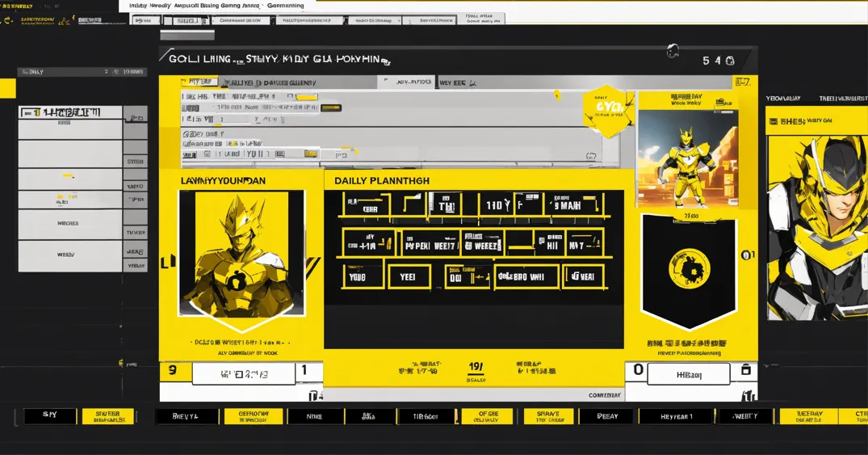Expand the WEEBY row in left sidebar
Viewport: 868px width, 455px height.
tap(69, 254)
